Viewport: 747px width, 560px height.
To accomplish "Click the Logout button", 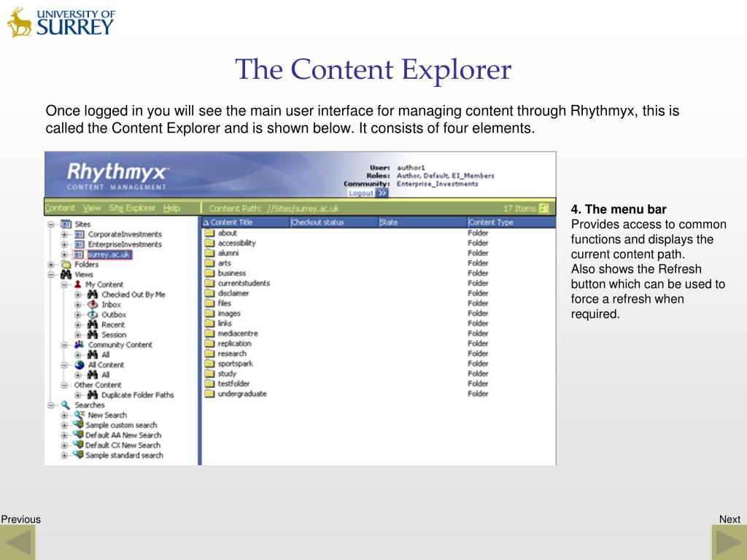I will (x=368, y=192).
